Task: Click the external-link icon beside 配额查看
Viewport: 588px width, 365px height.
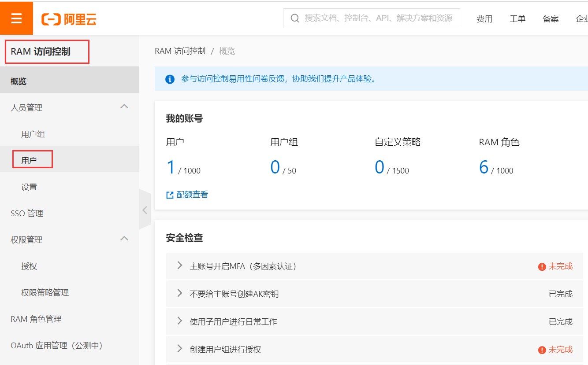Action: tap(169, 194)
